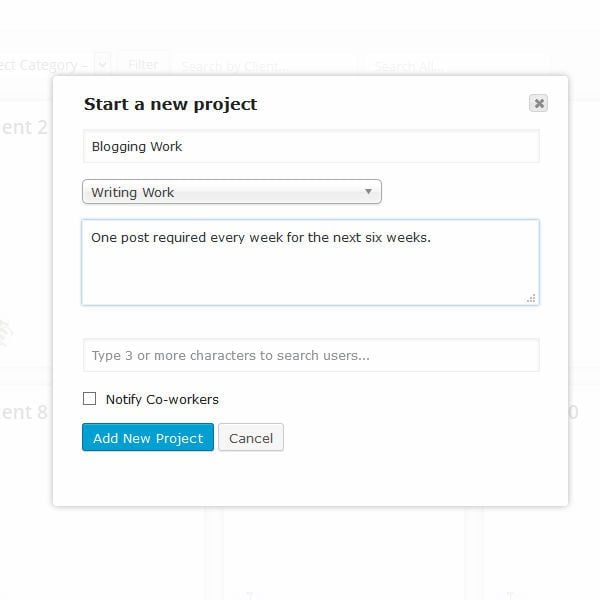Submit with Add New Project button

click(x=148, y=437)
